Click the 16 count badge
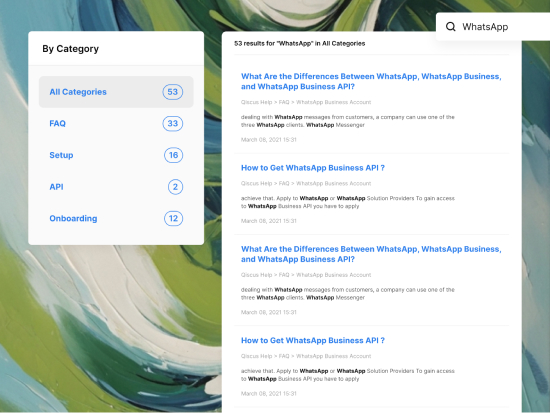Screen dimensions: 550x413 click(174, 155)
